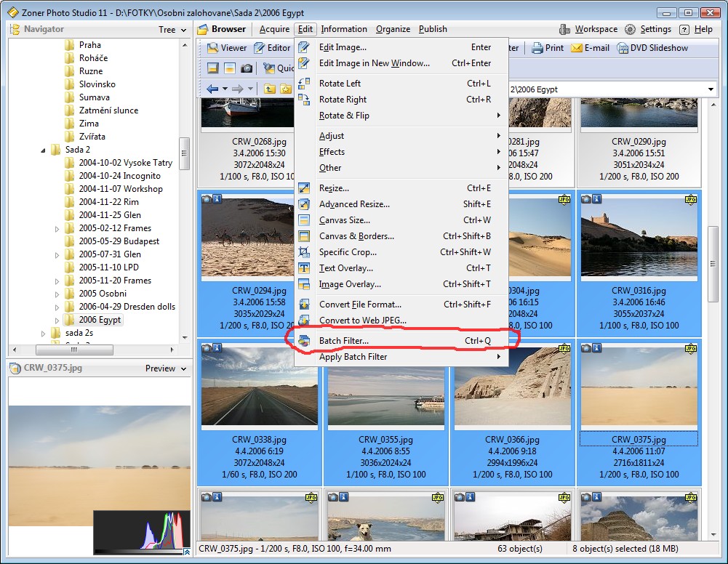This screenshot has width=728, height=564.
Task: Select the 2005-05-29 Budapest folder
Action: tap(119, 241)
